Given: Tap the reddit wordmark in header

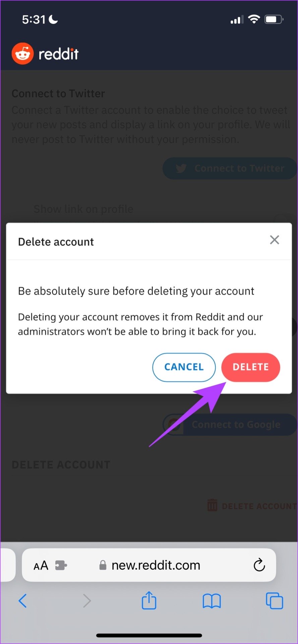Looking at the screenshot, I should 58,54.
